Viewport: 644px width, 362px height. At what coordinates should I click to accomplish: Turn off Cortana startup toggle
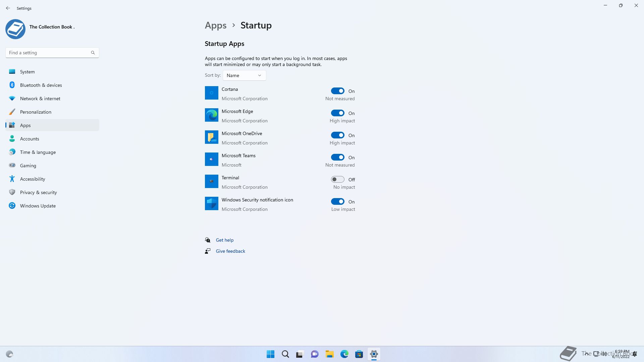337,91
